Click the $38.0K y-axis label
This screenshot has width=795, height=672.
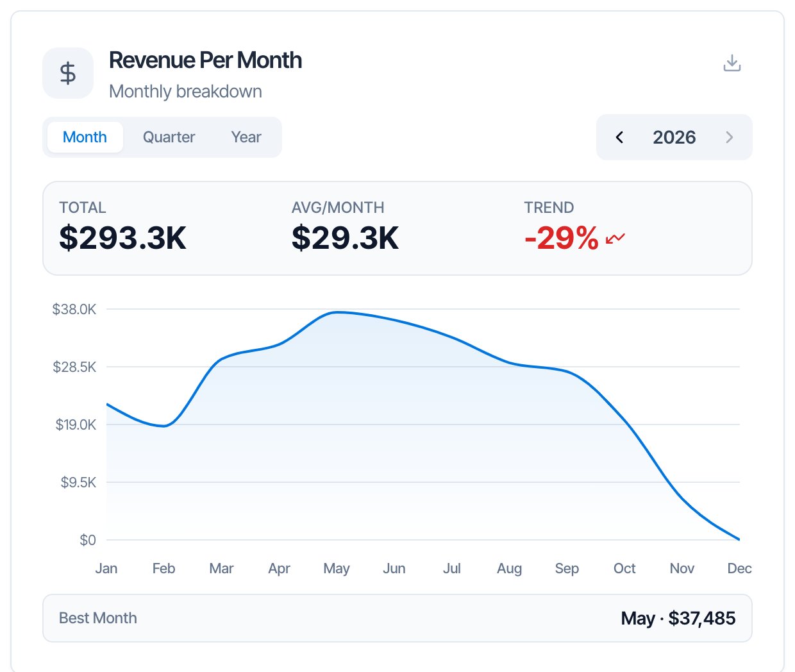coord(74,309)
